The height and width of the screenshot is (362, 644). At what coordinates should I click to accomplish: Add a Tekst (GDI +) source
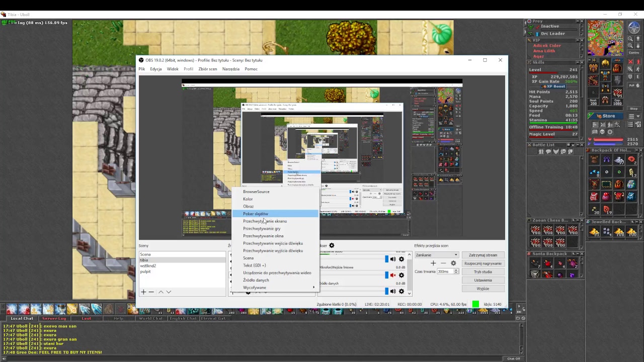[275, 265]
